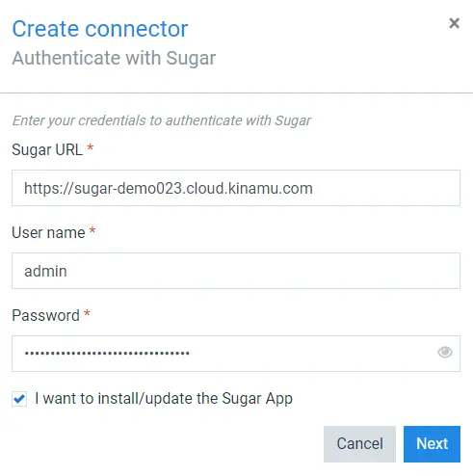
Task: Select the User name field label
Action: 48,232
